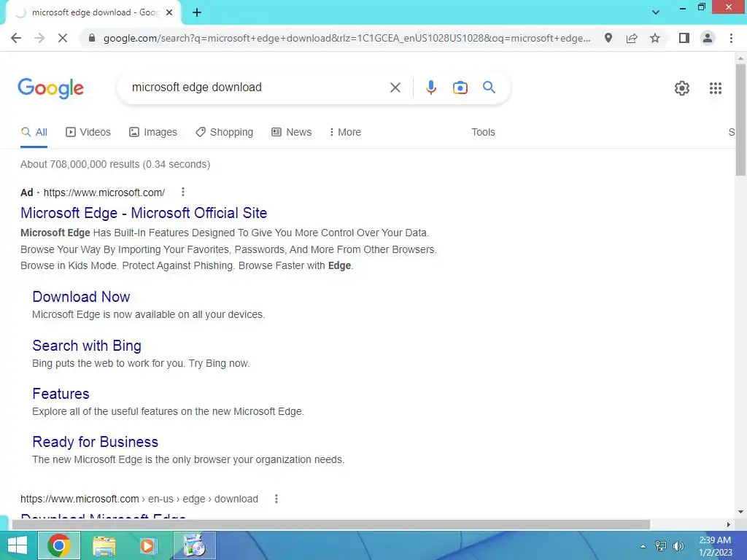747x560 pixels.
Task: Click the About 708,000,000 results text
Action: pos(115,164)
